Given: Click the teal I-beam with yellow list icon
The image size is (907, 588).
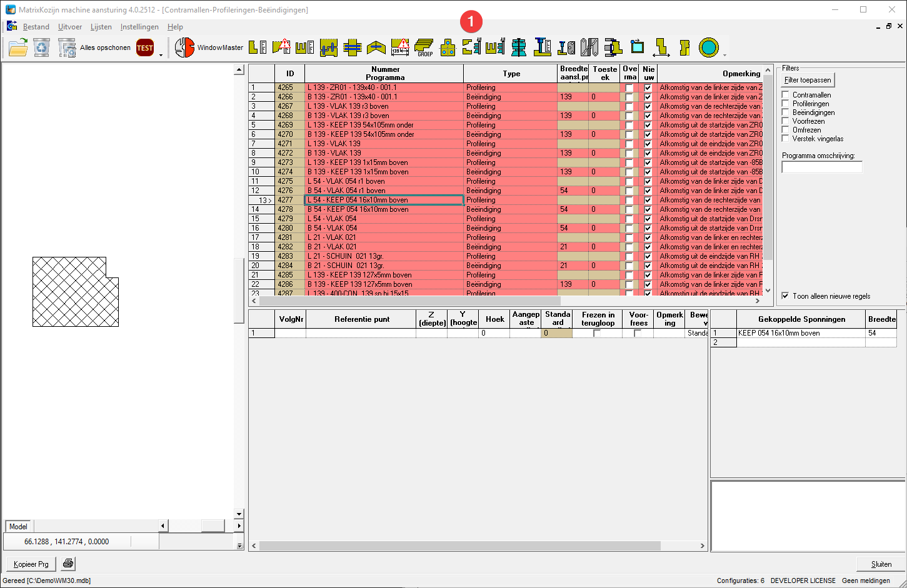Looking at the screenshot, I should (543, 47).
